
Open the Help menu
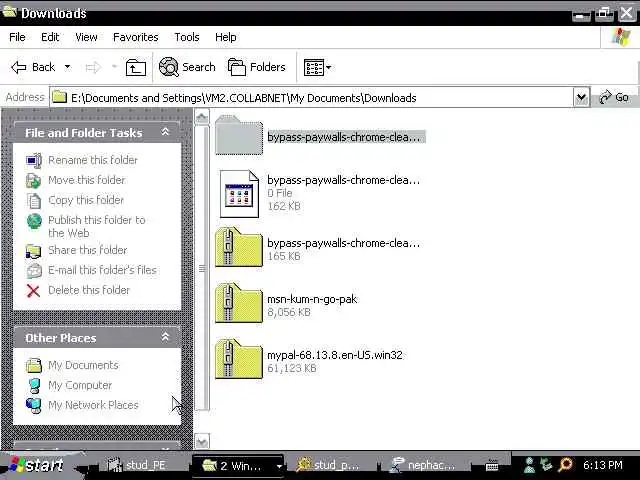click(226, 37)
